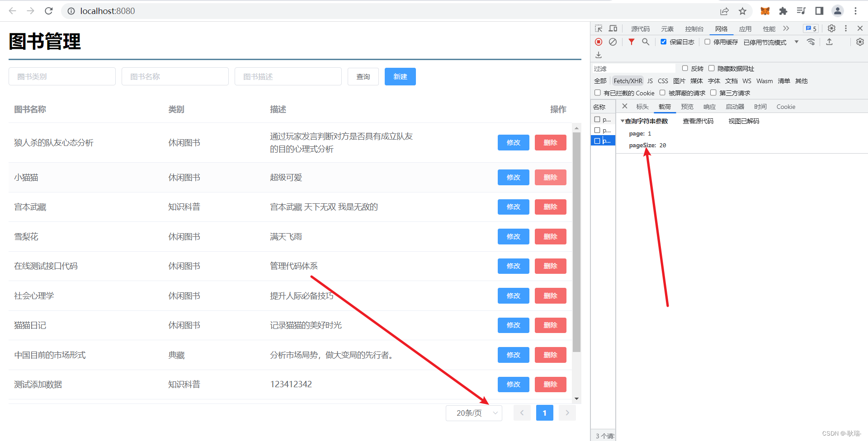Enable 被屏蔽的请求 checkbox

(x=662, y=93)
